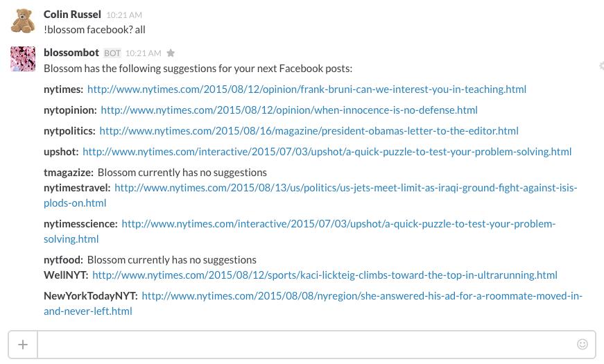This screenshot has width=604, height=364.
Task: Open the nytpolitics Obama's letter link
Action: pos(309,131)
